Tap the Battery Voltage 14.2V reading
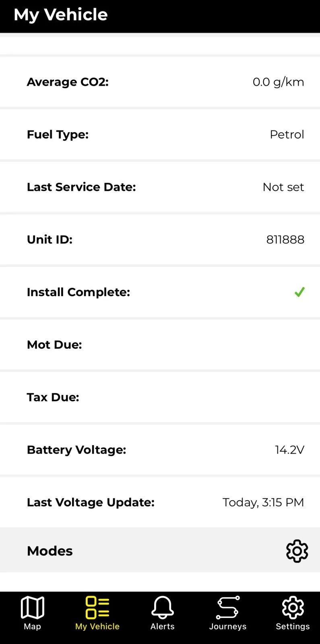 (289, 450)
